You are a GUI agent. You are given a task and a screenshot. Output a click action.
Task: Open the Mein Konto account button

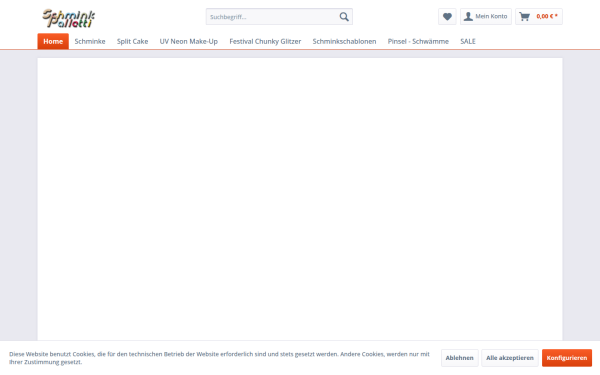486,16
